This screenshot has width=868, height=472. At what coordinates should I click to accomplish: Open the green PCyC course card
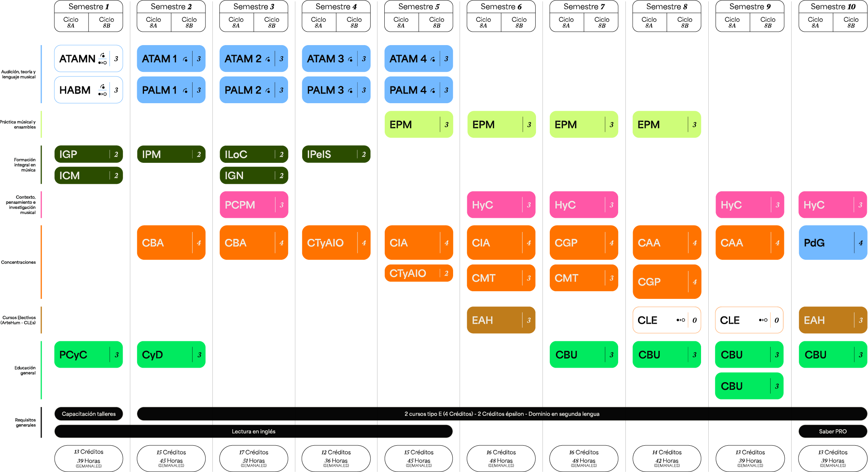click(89, 354)
